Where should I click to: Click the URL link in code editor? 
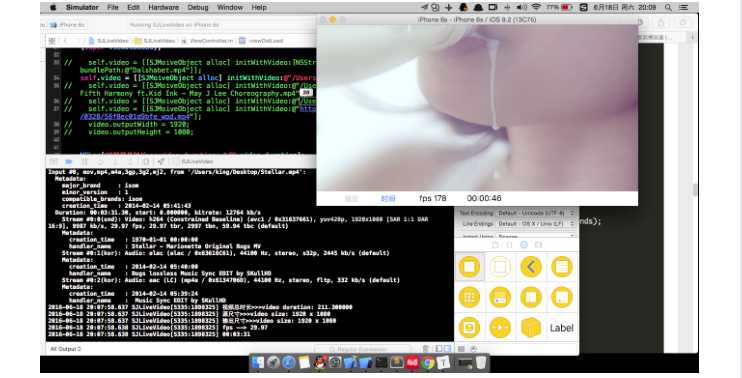point(135,117)
